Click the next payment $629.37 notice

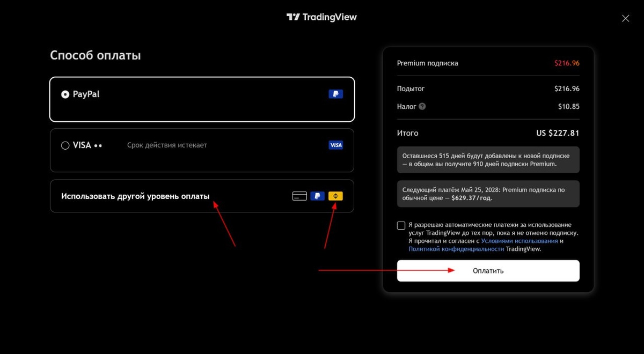pos(488,194)
